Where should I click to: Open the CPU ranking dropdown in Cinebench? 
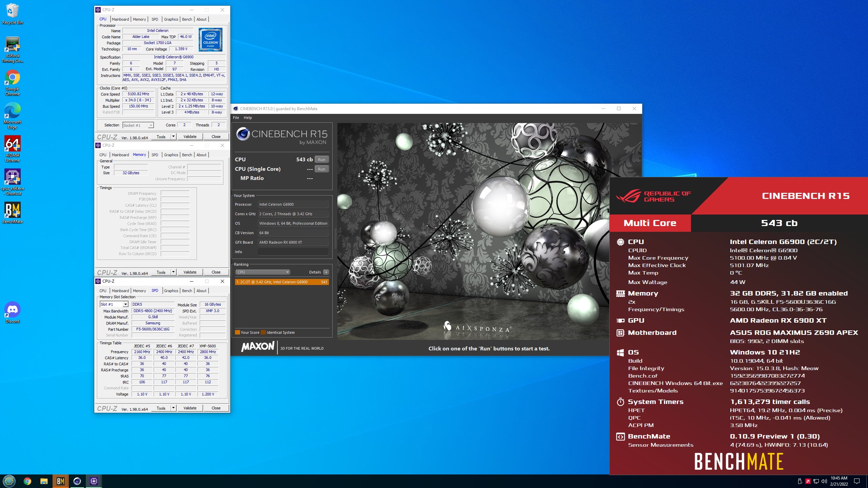click(x=263, y=272)
